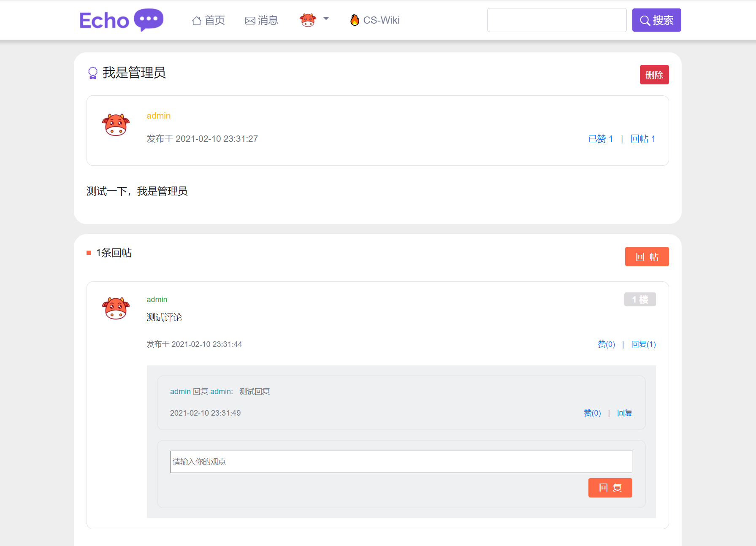This screenshot has height=546, width=756.
Task: Click the CS-Wiki flame icon
Action: coord(355,20)
